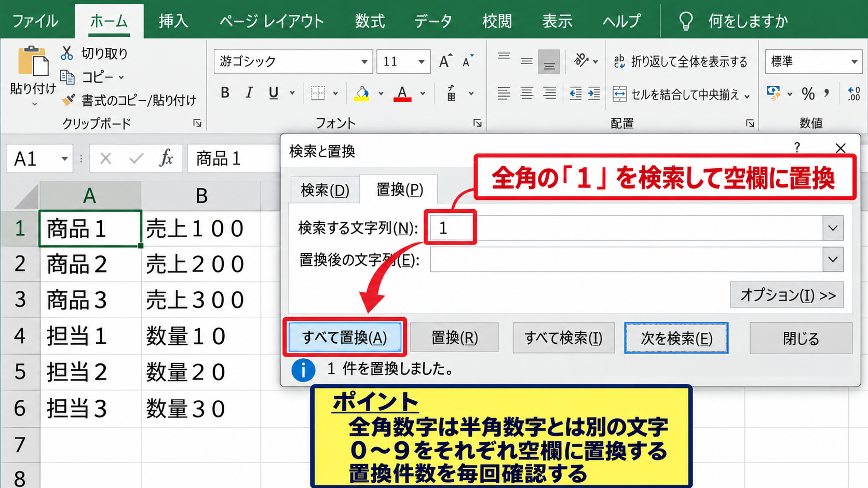Expand the number format dropdown (標準)
The image size is (868, 488).
coord(854,62)
